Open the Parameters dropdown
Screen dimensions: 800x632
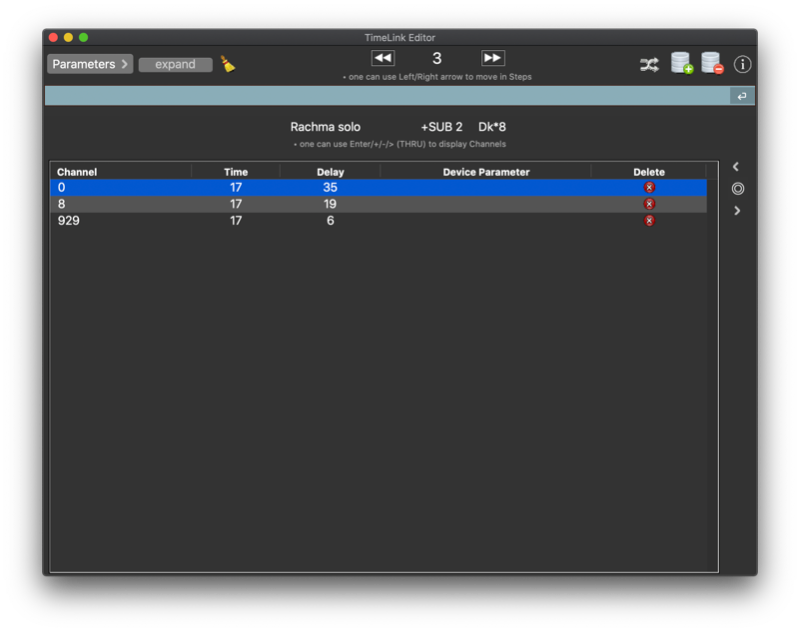click(x=90, y=64)
